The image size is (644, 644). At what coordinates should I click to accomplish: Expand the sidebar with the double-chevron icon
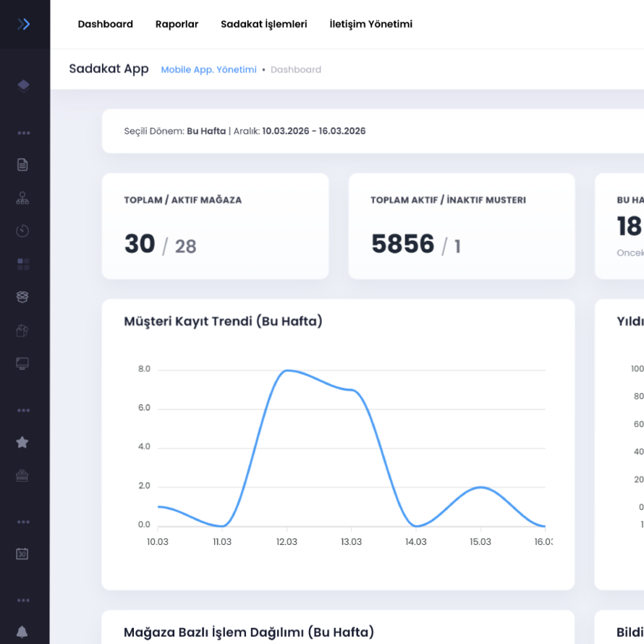click(24, 24)
